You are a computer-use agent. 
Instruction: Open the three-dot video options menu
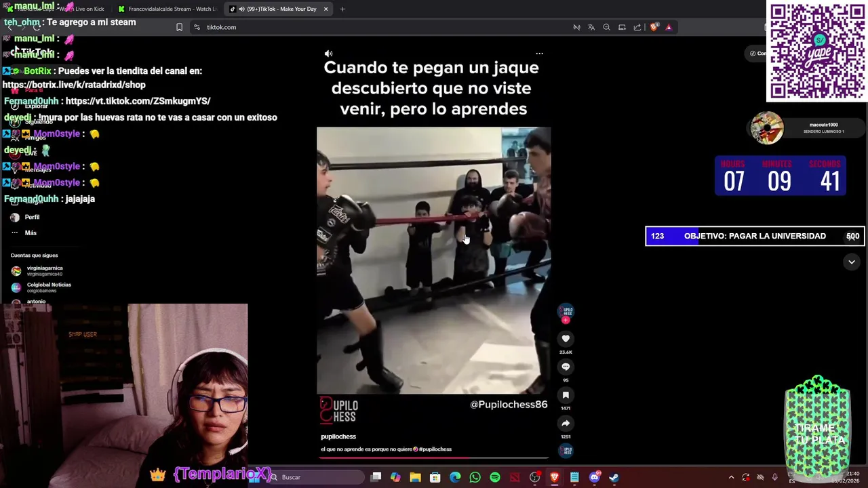coord(539,54)
